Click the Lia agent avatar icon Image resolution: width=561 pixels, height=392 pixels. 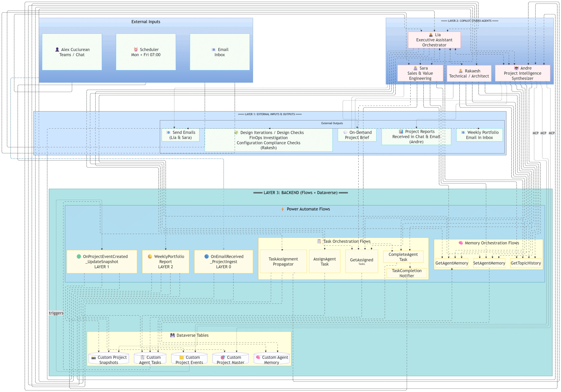tap(431, 35)
